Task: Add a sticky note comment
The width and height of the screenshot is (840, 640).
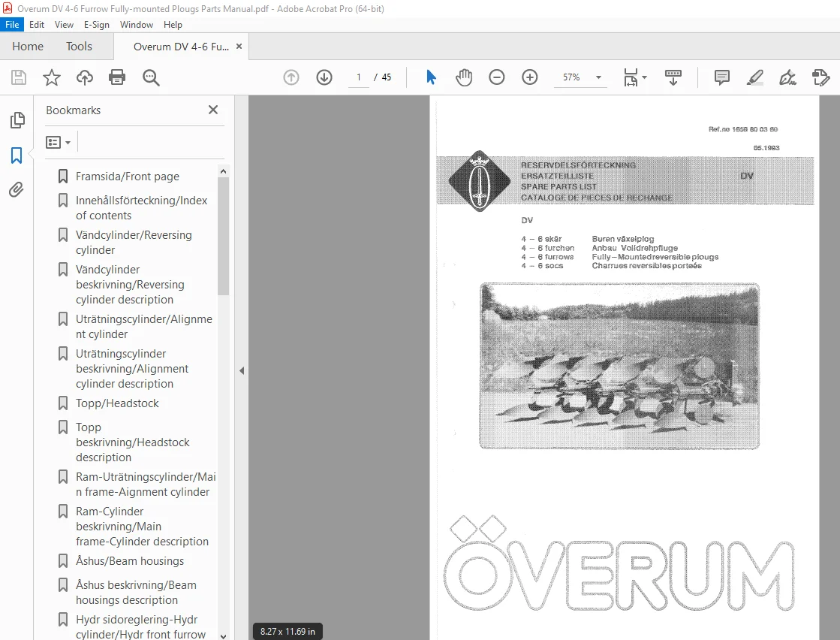Action: [x=722, y=77]
